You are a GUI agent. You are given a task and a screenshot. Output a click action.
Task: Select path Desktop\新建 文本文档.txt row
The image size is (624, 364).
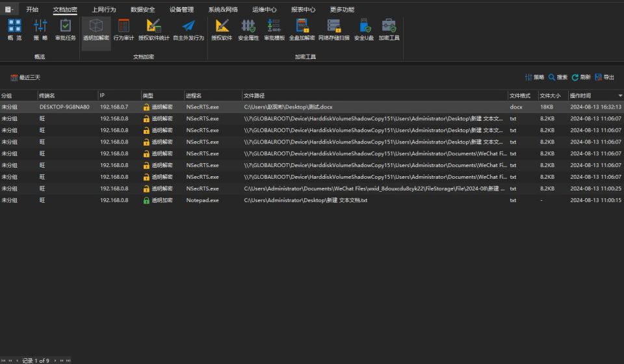pos(305,200)
